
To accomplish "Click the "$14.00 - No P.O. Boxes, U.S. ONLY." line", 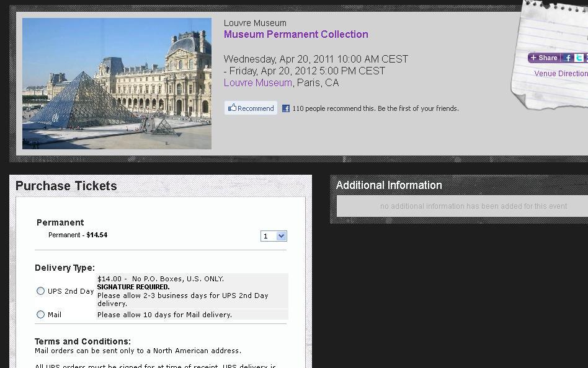I will tap(161, 279).
